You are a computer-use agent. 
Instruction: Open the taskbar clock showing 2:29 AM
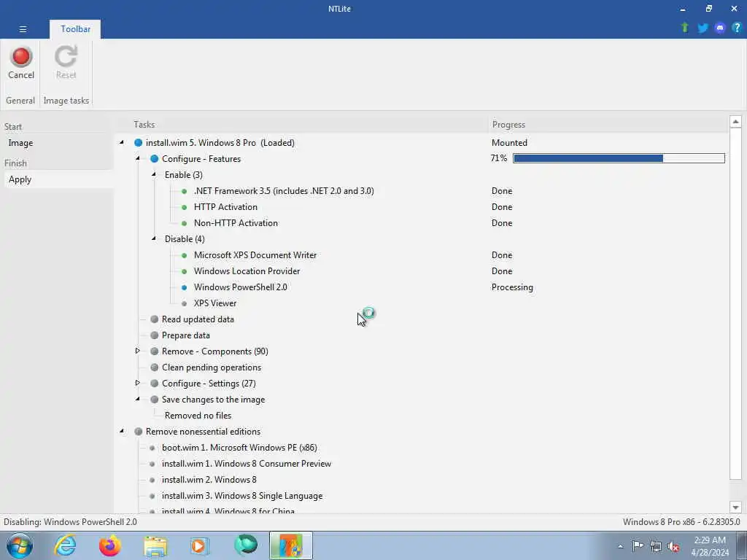coord(710,546)
